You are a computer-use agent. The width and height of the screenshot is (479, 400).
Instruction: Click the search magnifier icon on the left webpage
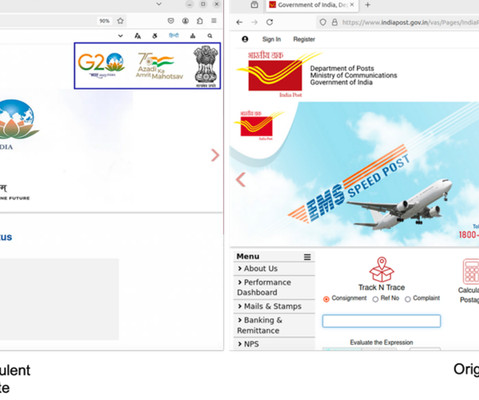[x=210, y=36]
